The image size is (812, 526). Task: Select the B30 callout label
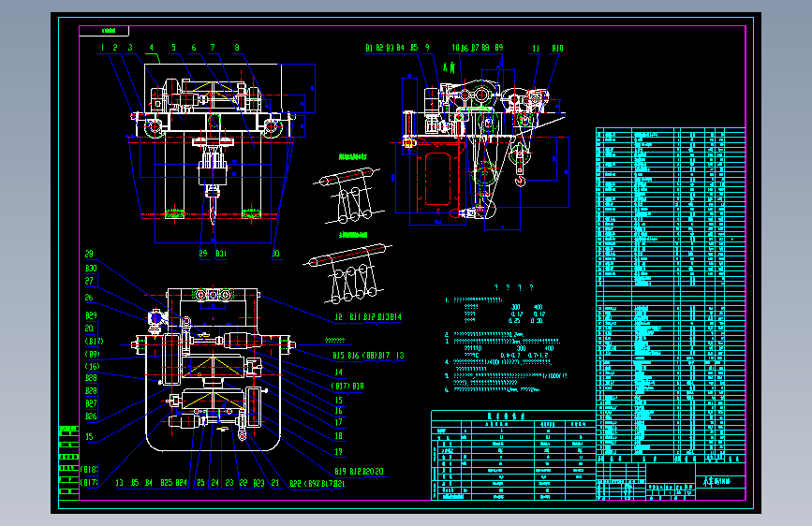pos(91,268)
